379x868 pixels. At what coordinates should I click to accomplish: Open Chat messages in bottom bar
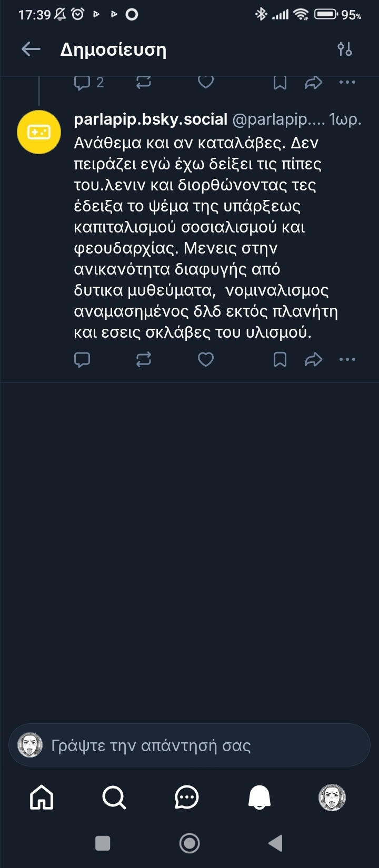tap(186, 797)
